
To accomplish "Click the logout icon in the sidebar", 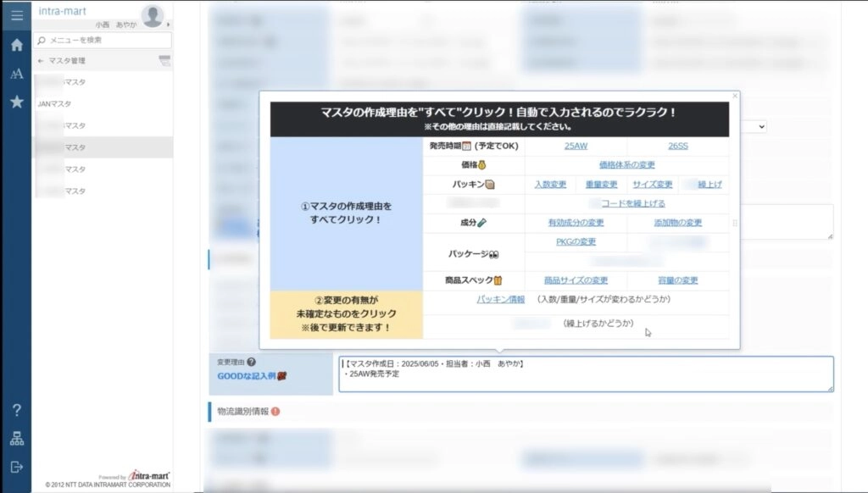I will [x=17, y=467].
